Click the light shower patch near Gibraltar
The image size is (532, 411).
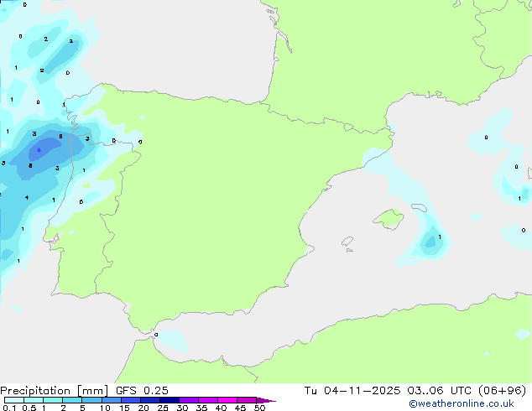coord(172,341)
